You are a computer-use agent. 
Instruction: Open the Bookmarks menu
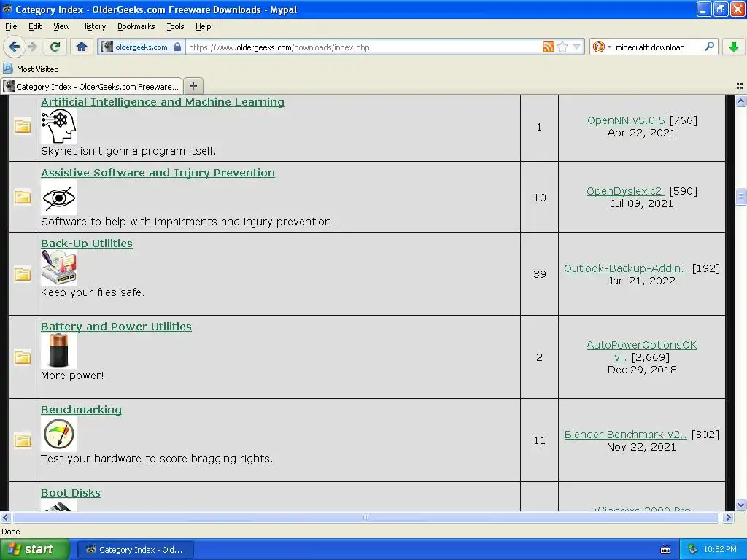[x=136, y=26]
